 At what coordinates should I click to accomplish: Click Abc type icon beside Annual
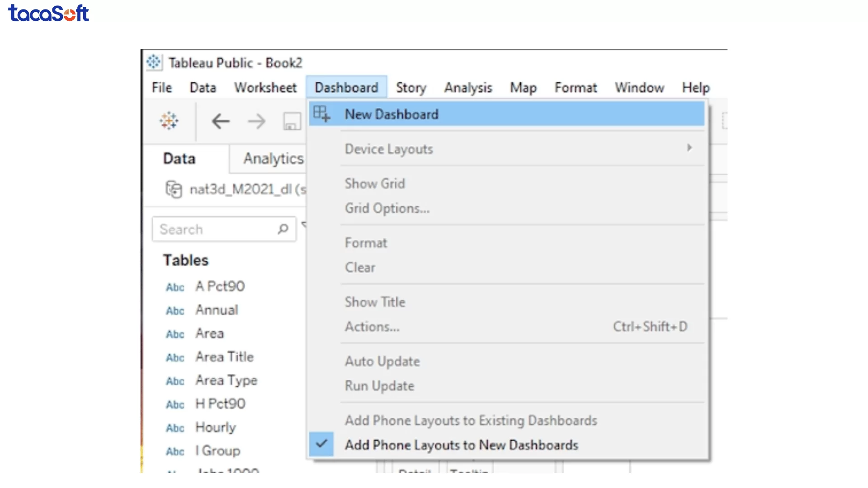[x=175, y=311]
